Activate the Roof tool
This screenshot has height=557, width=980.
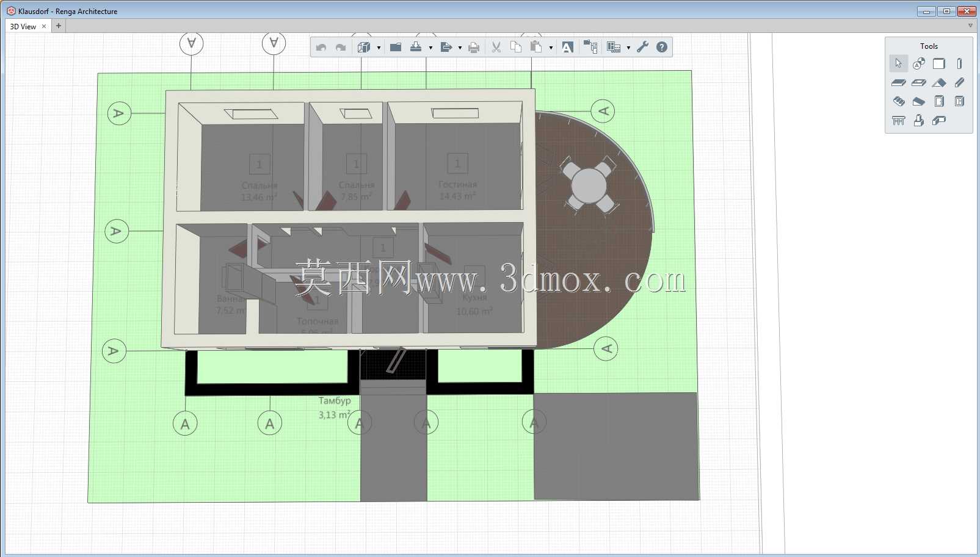click(x=939, y=82)
